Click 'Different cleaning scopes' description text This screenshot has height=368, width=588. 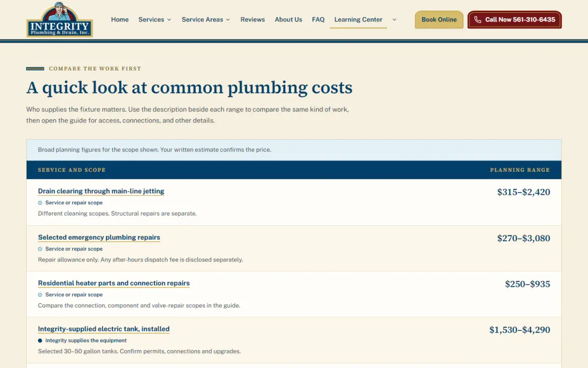coord(117,213)
